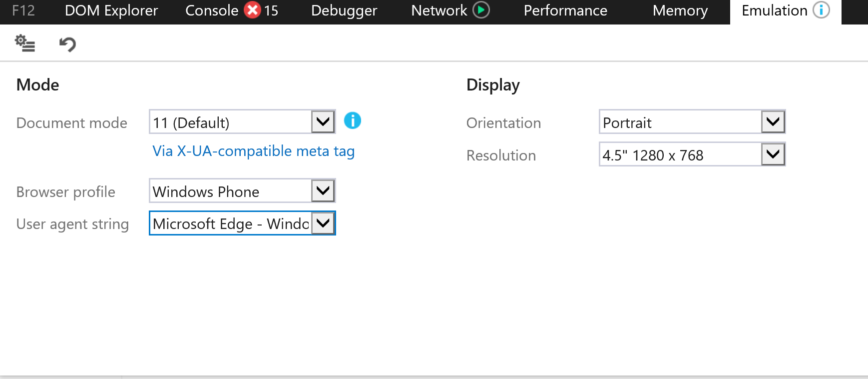Switch to the Network tab
The width and height of the screenshot is (868, 379).
439,10
